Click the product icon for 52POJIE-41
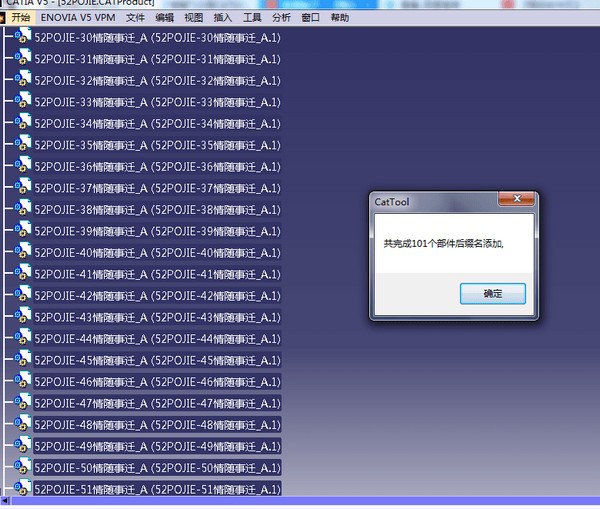This screenshot has width=600, height=509. click(x=23, y=272)
